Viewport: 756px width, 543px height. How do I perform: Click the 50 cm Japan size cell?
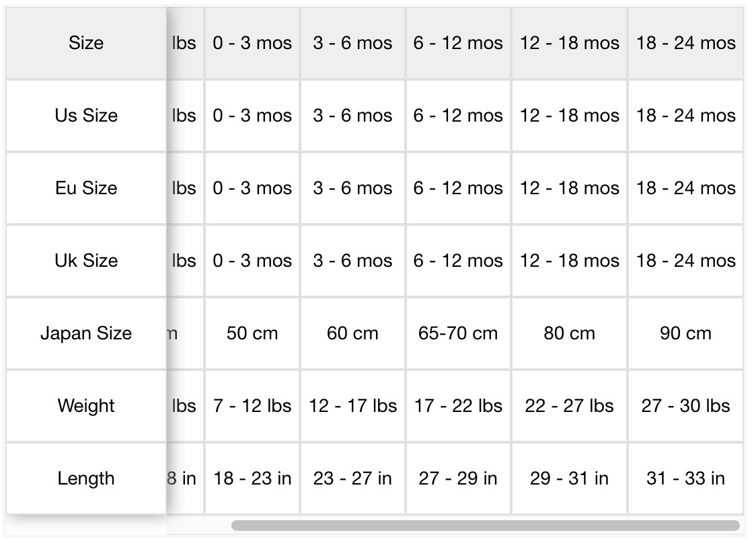click(x=252, y=333)
